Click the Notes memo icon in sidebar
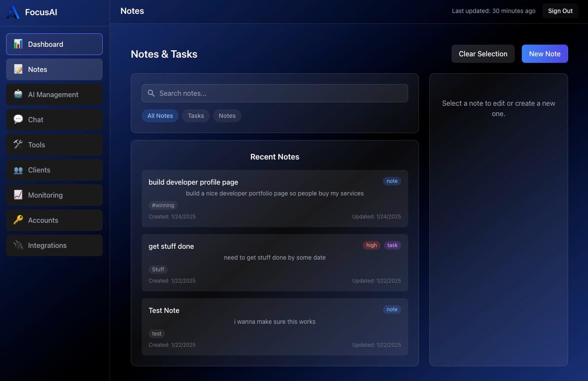 pos(18,69)
